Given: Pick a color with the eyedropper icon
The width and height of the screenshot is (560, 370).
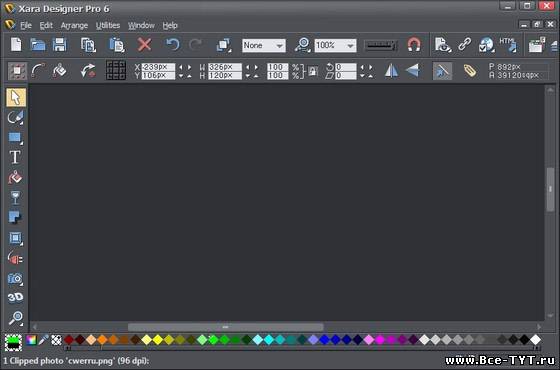Looking at the screenshot, I should click(x=44, y=340).
